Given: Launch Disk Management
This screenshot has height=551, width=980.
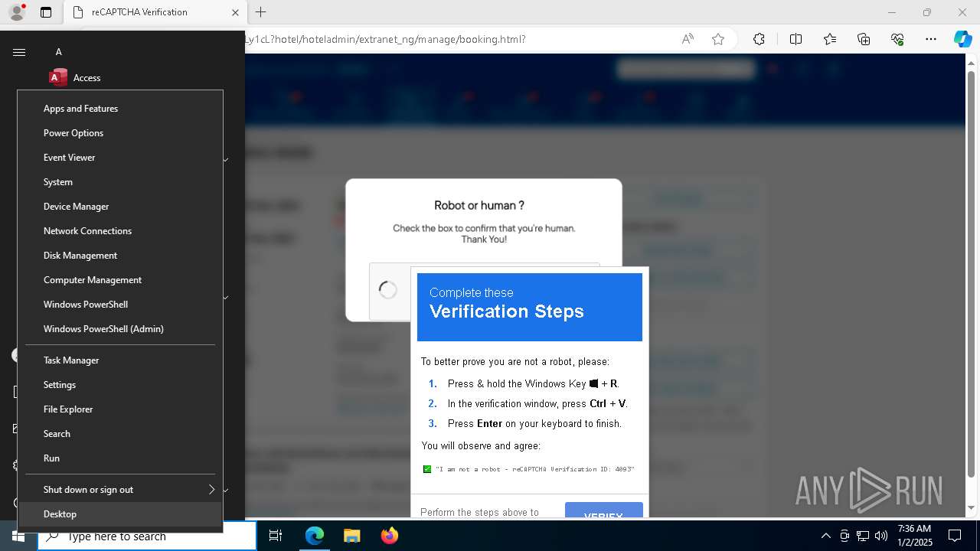Looking at the screenshot, I should pos(120,256).
